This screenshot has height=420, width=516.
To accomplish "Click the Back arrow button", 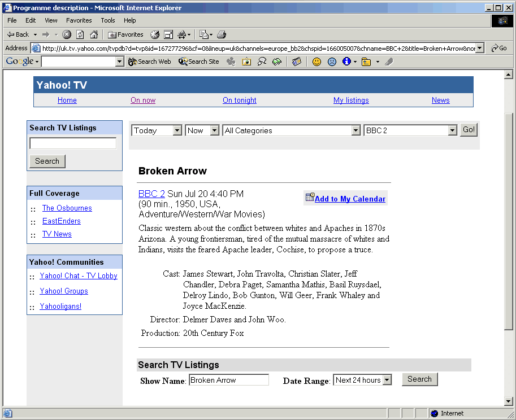I will pos(18,34).
